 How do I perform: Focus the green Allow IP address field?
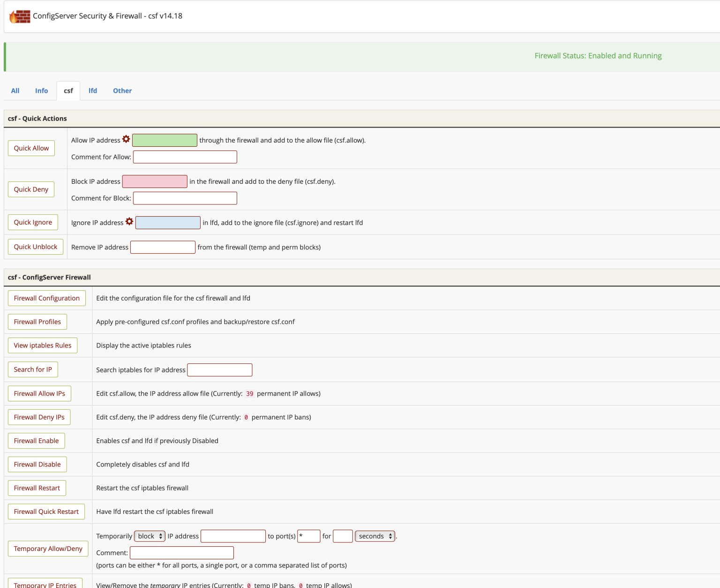[165, 140]
